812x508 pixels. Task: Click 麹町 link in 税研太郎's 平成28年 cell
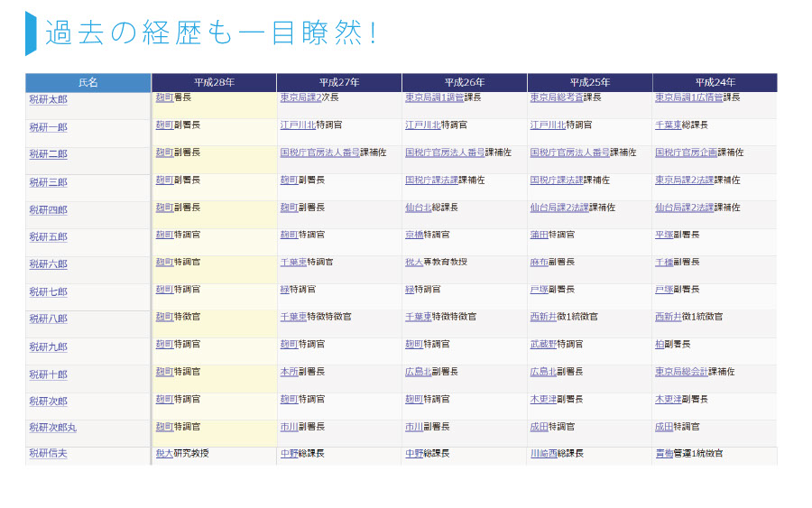point(165,97)
